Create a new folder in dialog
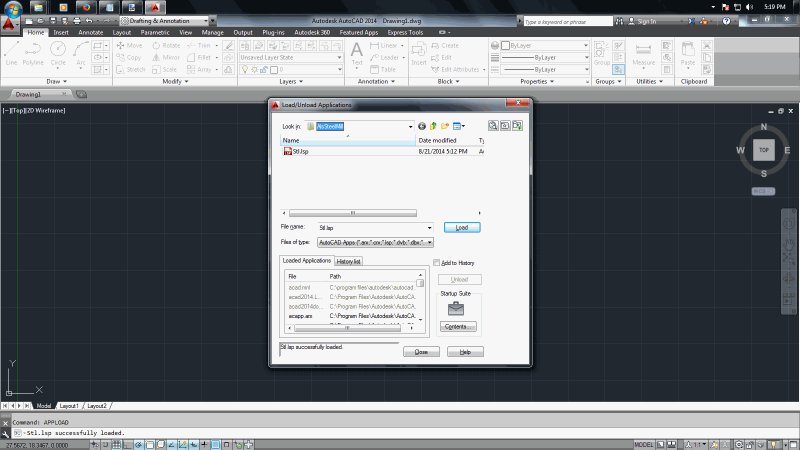Image resolution: width=800 pixels, height=450 pixels. point(445,126)
